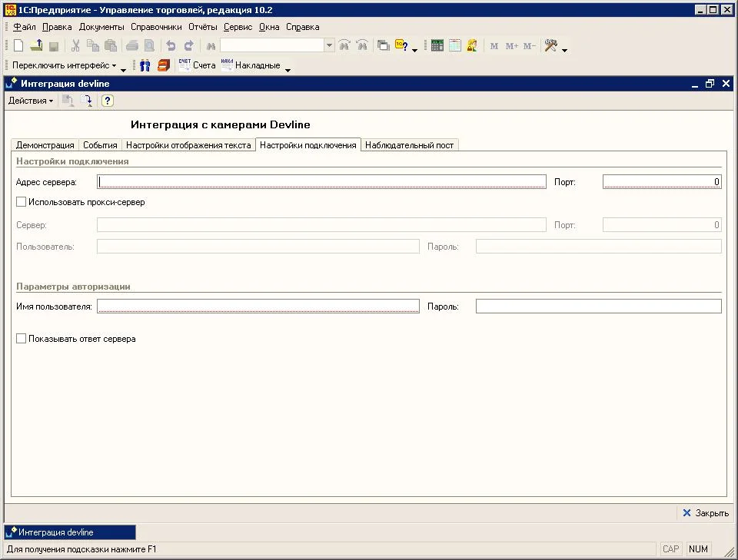Click the New document icon

point(18,46)
